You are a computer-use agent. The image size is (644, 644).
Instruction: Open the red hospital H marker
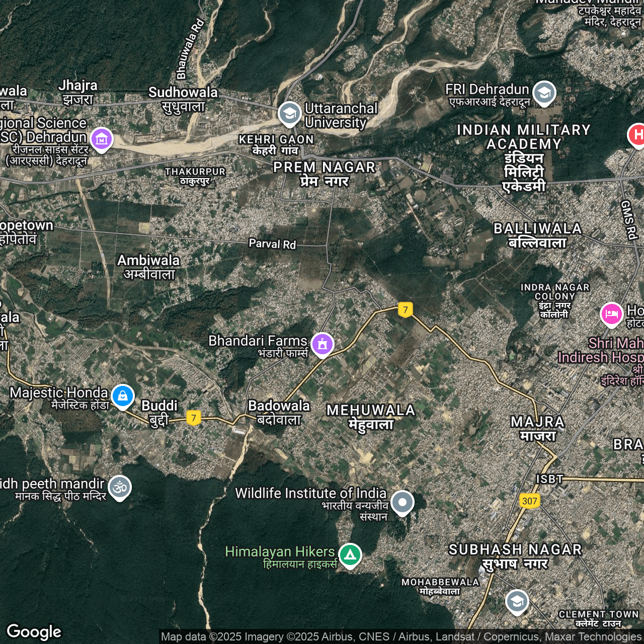pos(637,135)
